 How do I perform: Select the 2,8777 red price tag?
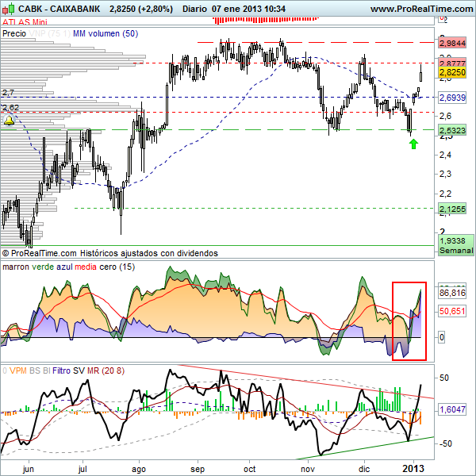click(452, 63)
